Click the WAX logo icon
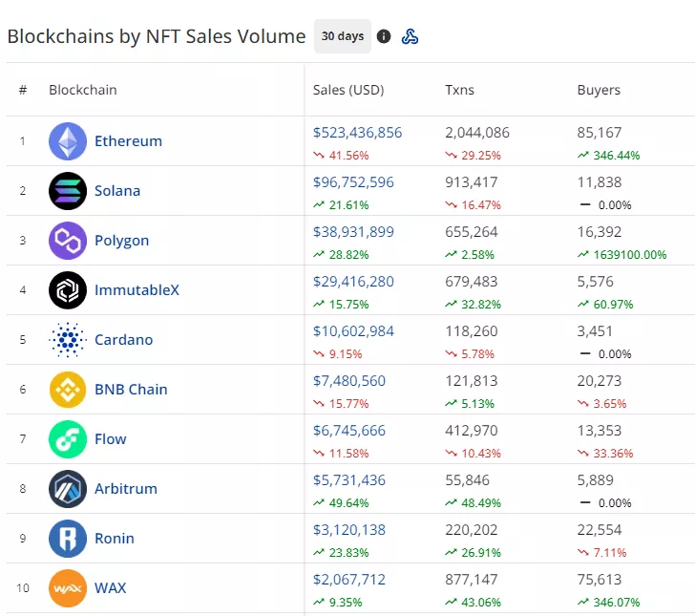 pyautogui.click(x=68, y=588)
